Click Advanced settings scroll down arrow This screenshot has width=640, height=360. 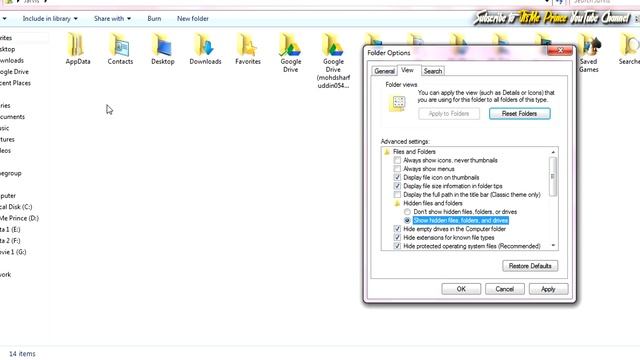553,246
